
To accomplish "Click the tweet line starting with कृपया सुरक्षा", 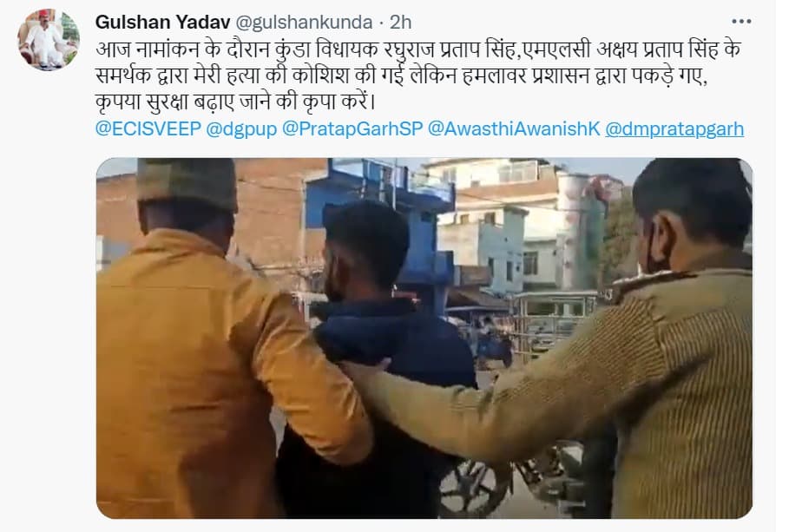I will coord(236,102).
